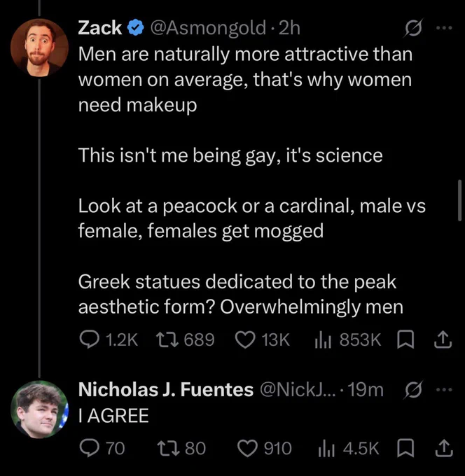Retweet Zack's post with 689 retweets
Screen dimensions: 465x476
(185, 339)
